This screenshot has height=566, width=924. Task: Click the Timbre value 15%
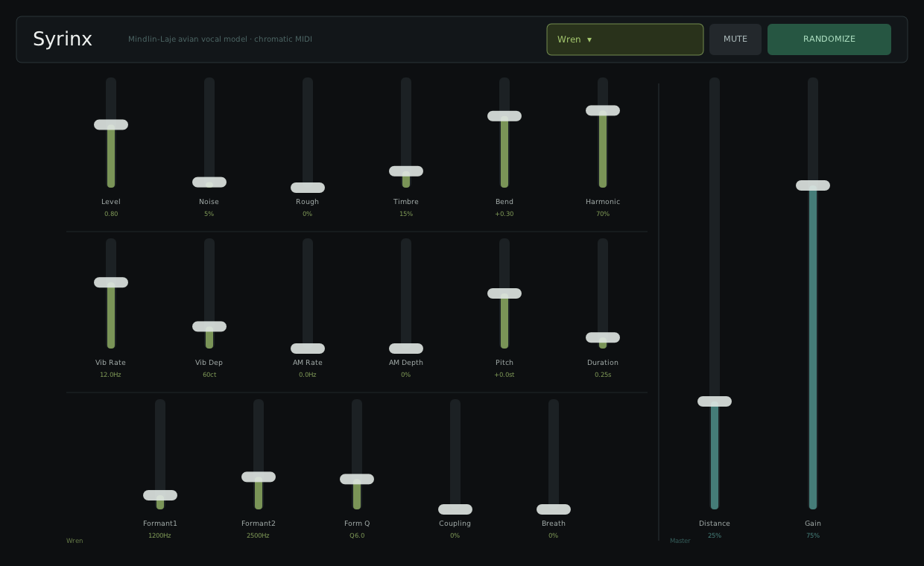tap(406, 214)
